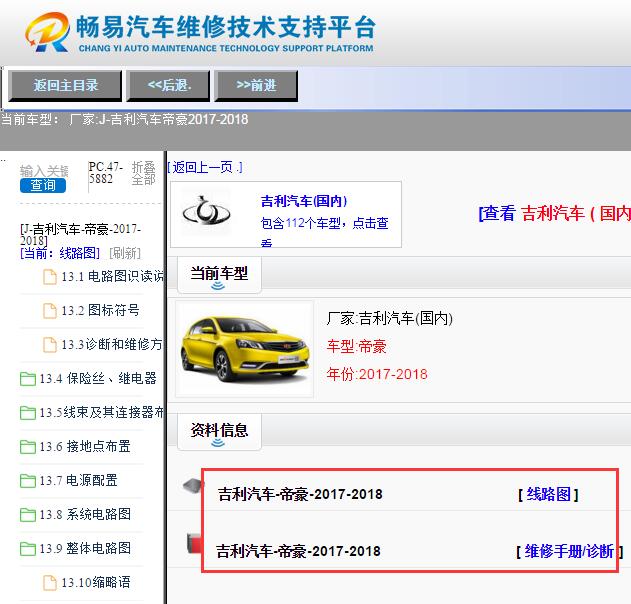Select the 资料信息 tab
Image resolution: width=631 pixels, height=604 pixels.
click(219, 433)
